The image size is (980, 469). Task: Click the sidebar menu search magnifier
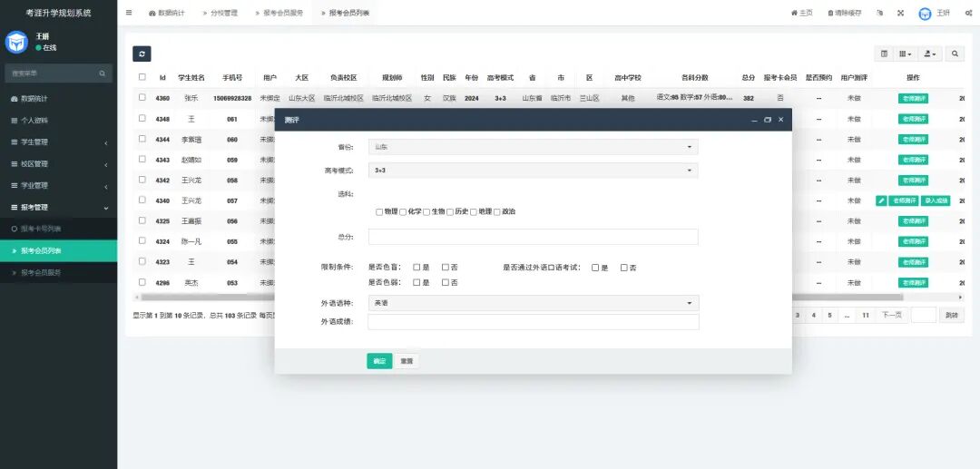[102, 73]
